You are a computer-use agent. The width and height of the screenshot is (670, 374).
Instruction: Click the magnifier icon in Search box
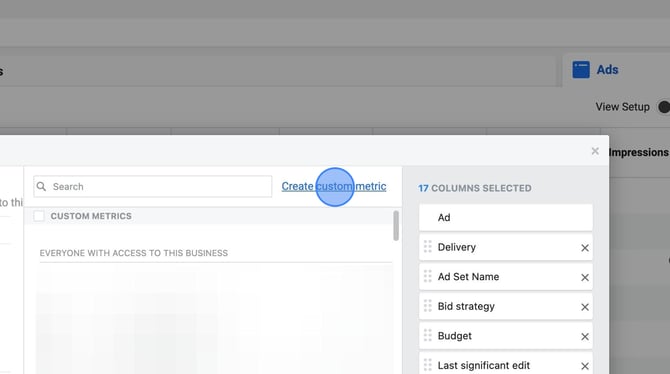(x=41, y=186)
